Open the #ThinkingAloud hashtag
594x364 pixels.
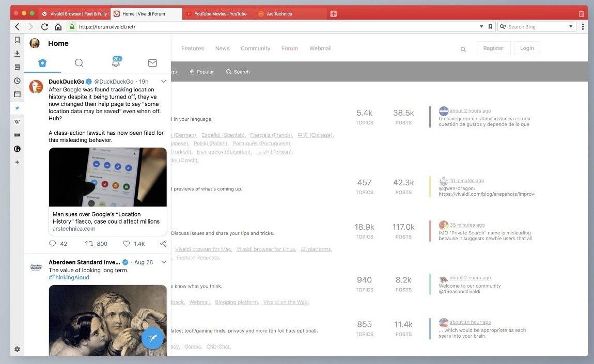pos(69,277)
